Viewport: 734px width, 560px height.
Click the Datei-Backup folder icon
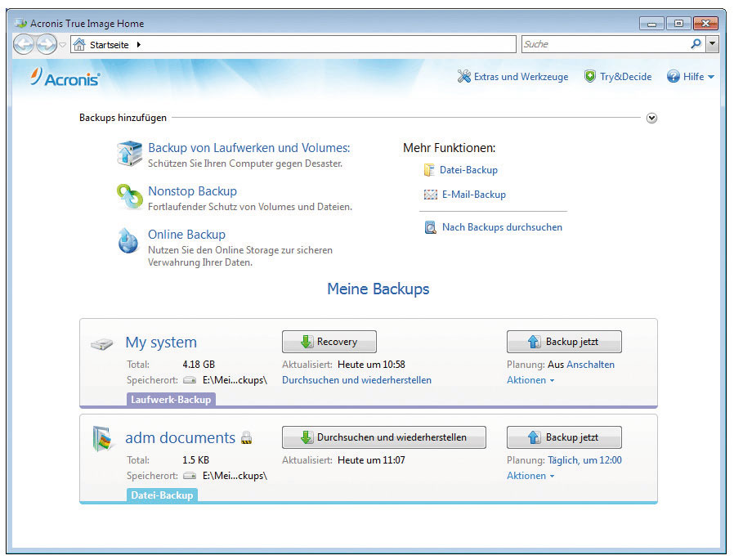429,170
